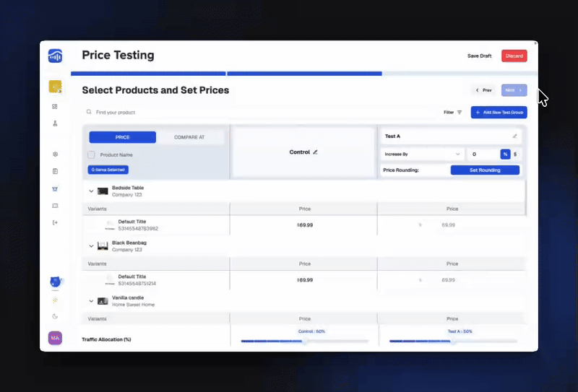Click the pencil icon next to Control
578x392 pixels.
click(x=315, y=152)
